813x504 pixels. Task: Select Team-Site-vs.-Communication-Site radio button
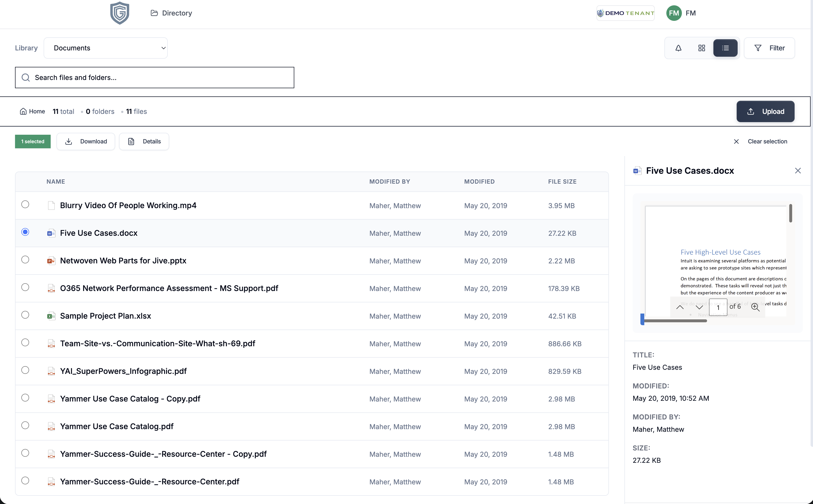pyautogui.click(x=25, y=343)
